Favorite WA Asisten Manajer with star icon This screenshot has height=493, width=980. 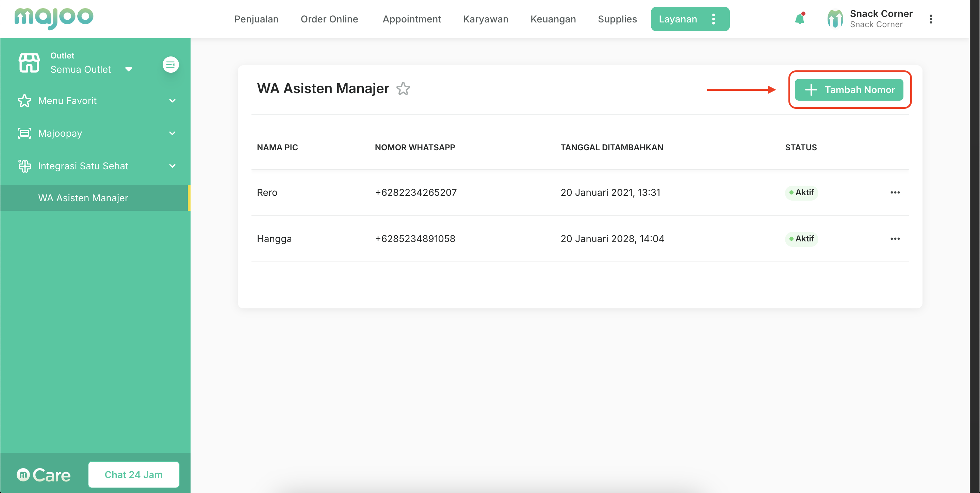[x=403, y=88]
